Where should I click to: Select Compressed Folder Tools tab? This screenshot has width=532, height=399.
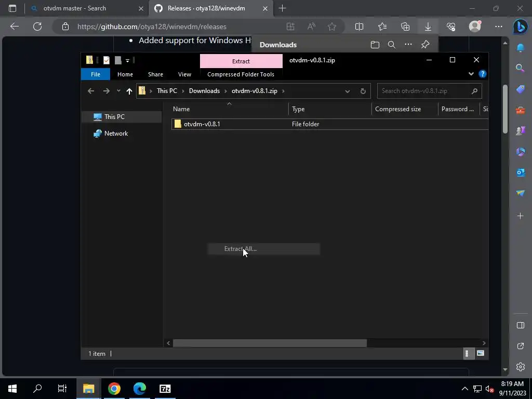pyautogui.click(x=241, y=74)
